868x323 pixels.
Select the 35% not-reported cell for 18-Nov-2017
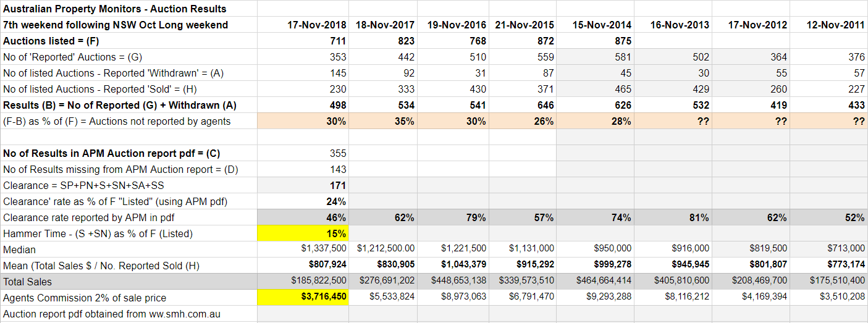[x=404, y=121]
